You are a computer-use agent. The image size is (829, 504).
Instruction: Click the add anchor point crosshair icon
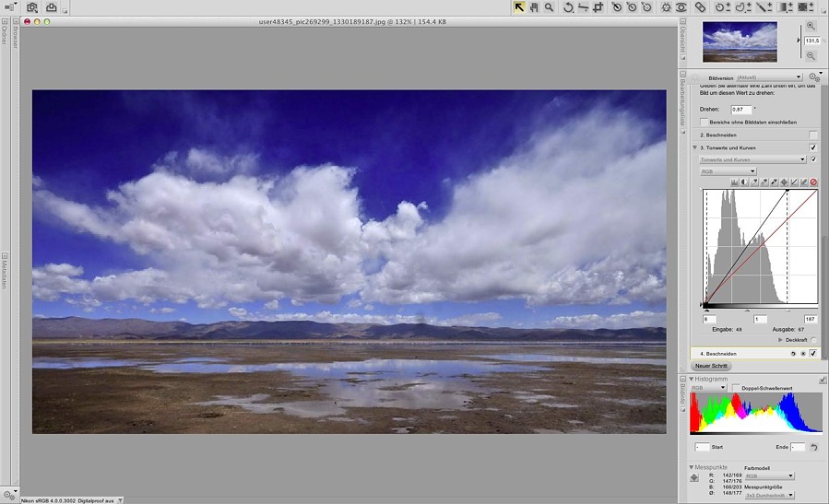point(784,182)
